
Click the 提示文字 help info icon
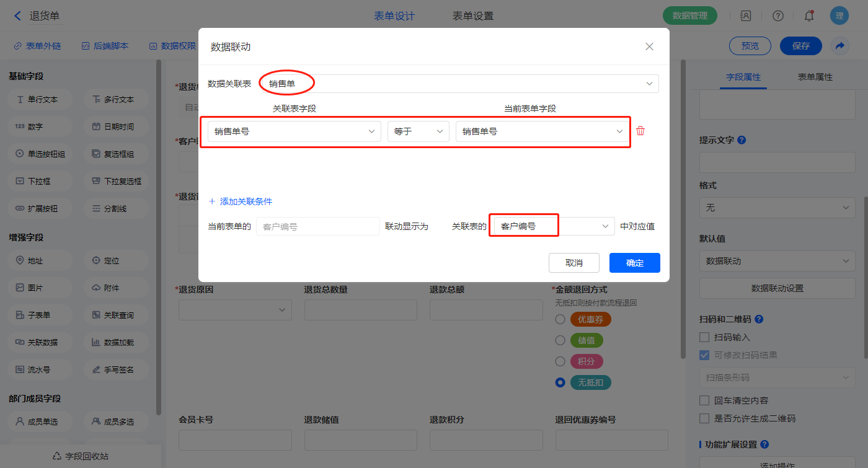click(x=742, y=140)
